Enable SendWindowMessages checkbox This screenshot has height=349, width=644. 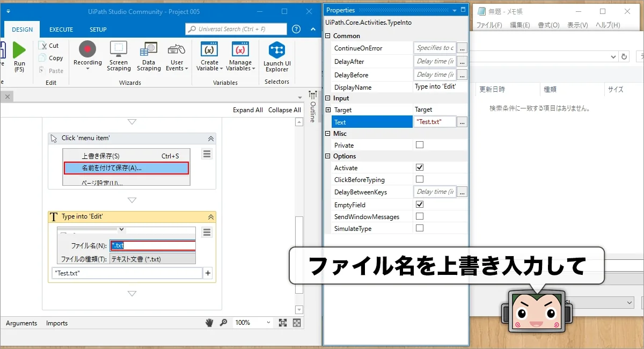[x=420, y=216]
